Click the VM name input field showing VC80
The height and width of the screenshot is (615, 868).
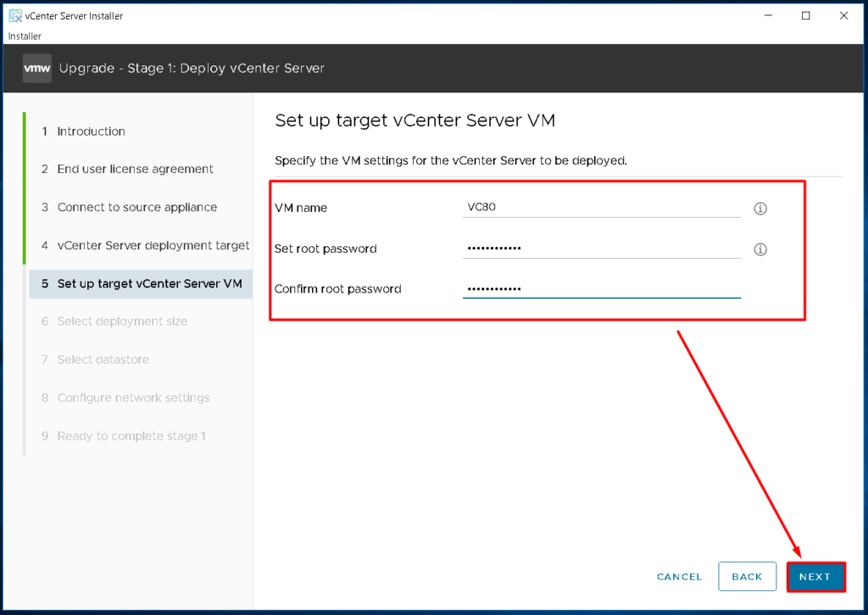tap(602, 206)
